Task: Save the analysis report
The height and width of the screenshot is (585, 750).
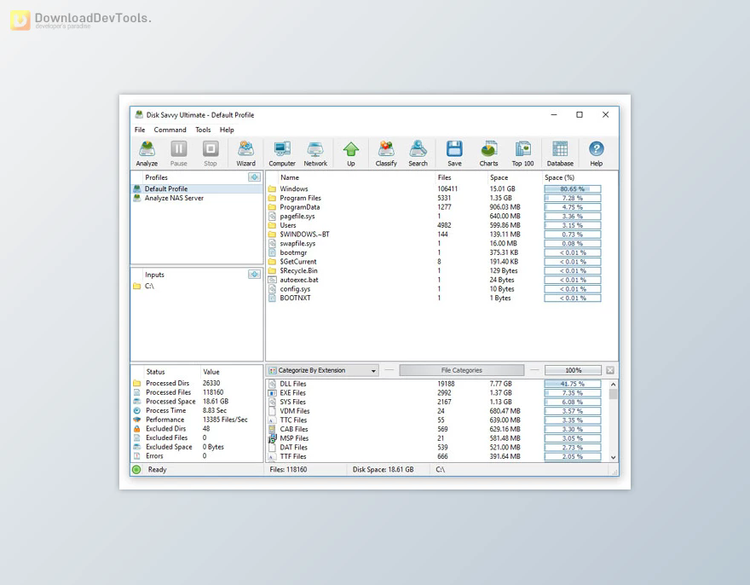Action: (x=454, y=153)
